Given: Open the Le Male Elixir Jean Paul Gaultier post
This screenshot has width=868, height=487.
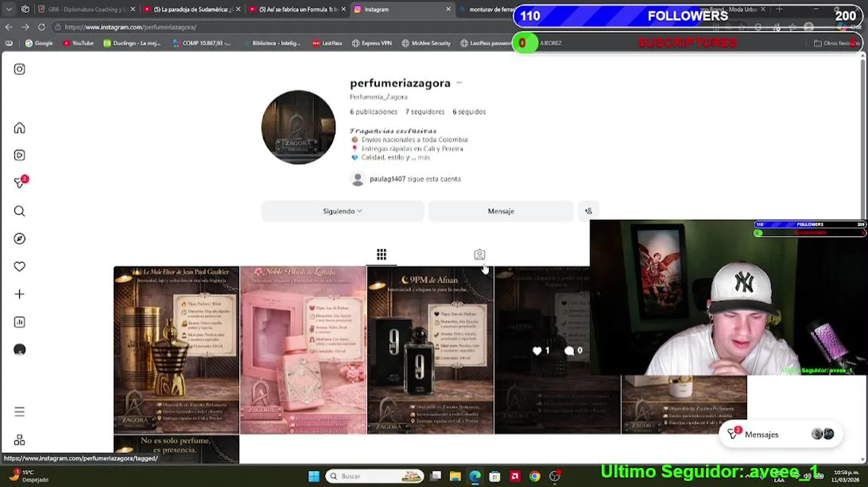Looking at the screenshot, I should tap(176, 350).
